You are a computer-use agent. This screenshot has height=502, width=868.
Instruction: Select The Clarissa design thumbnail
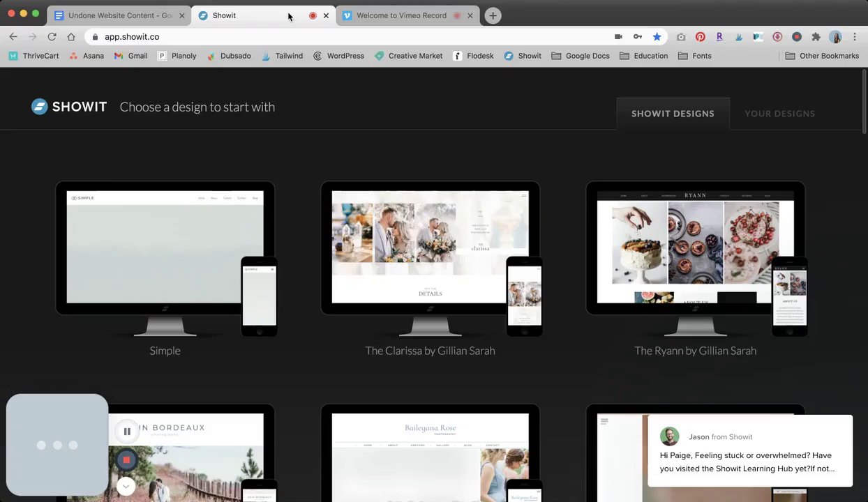(x=431, y=259)
